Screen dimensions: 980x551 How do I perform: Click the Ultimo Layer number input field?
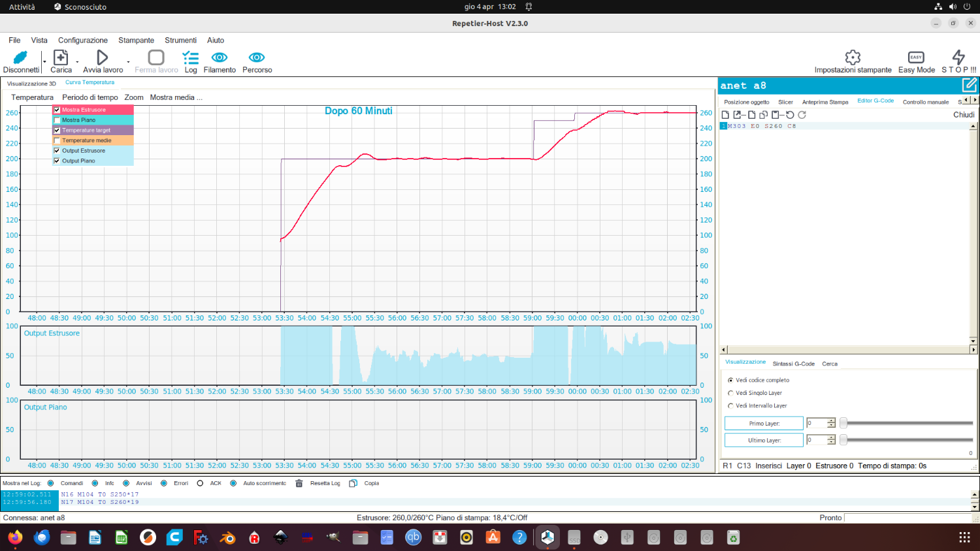[816, 441]
